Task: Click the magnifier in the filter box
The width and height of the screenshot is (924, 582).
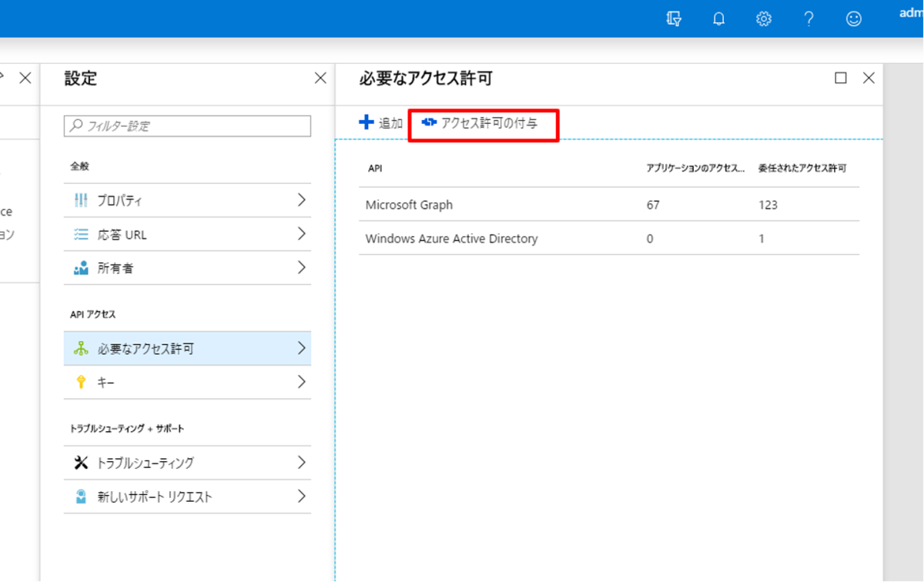Action: (x=76, y=125)
